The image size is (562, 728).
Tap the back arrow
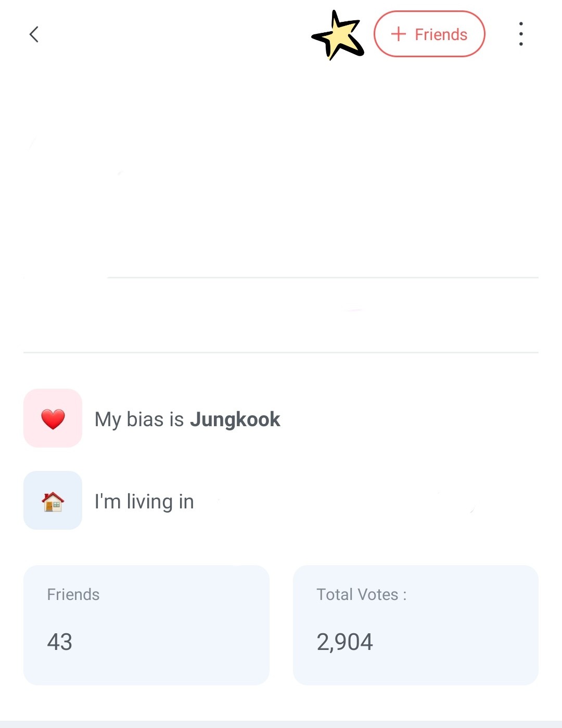click(34, 34)
